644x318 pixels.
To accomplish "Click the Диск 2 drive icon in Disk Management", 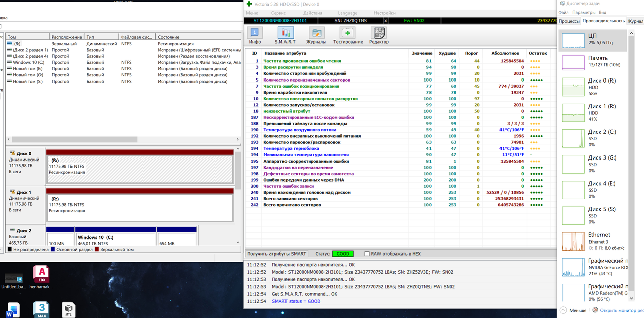I will tap(12, 231).
